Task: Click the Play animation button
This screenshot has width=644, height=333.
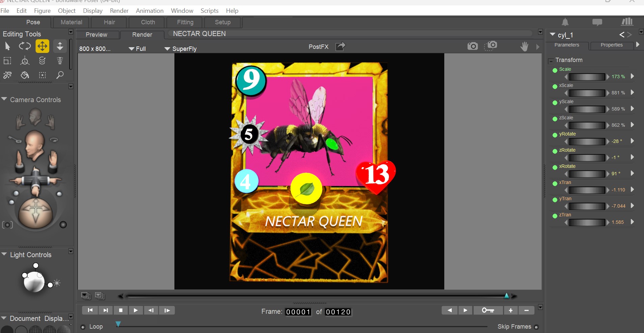Action: point(136,310)
